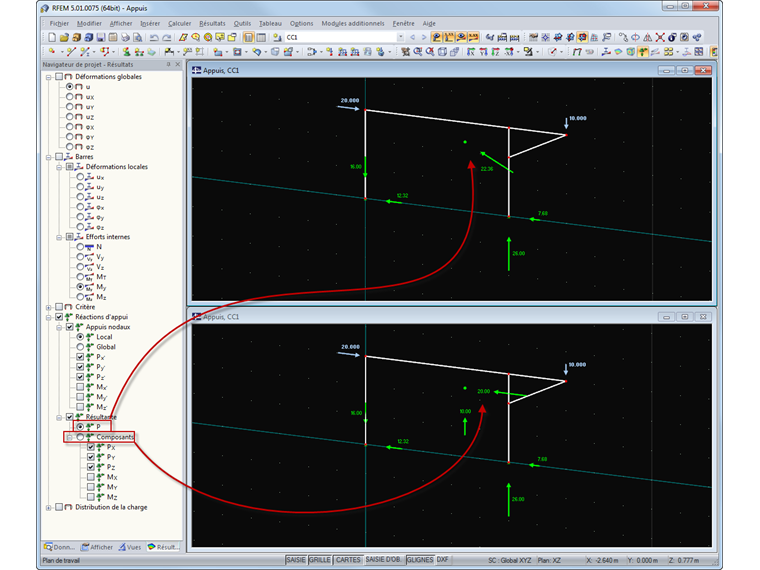Toggle the navigator panel toolbar icon
Image resolution: width=760 pixels, height=570 pixels.
[249, 37]
